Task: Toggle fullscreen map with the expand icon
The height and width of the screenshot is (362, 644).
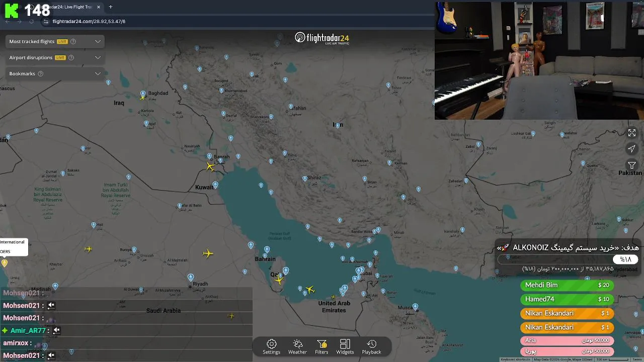Action: (x=632, y=133)
